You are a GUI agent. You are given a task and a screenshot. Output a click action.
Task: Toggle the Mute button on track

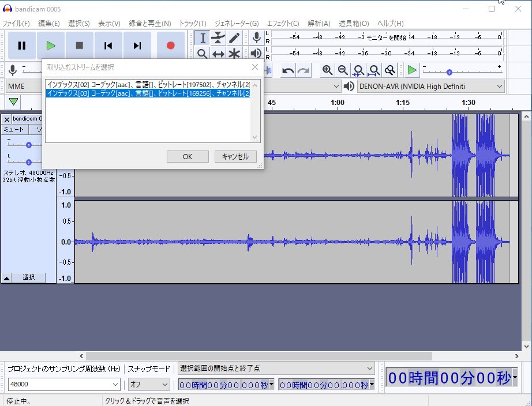14,130
